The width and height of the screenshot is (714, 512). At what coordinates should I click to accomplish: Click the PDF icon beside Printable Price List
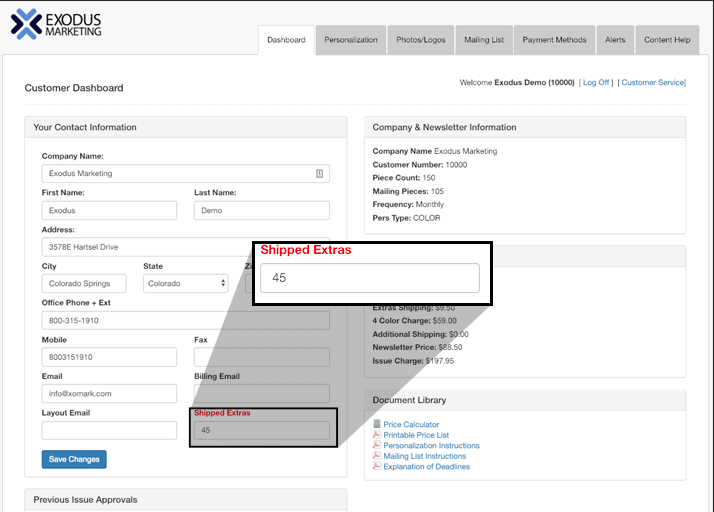(377, 434)
